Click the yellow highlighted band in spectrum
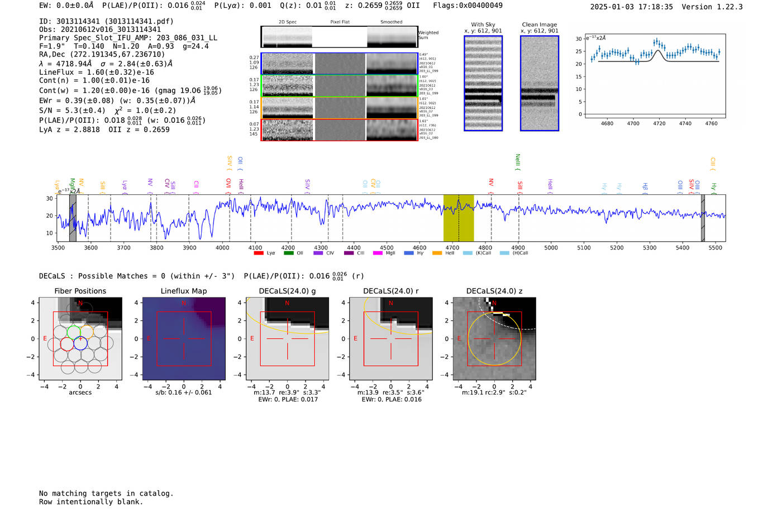This screenshot has height=532, width=782. 459,218
